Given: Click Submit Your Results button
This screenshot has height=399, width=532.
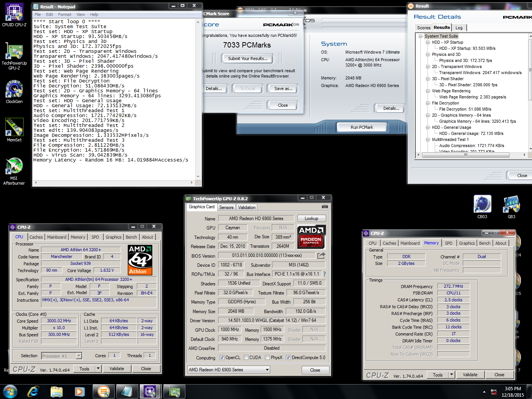Looking at the screenshot, I should click(248, 59).
